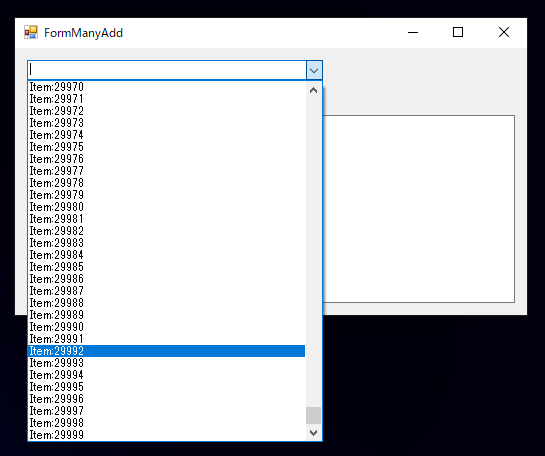Click the FormManyAdd window app icon
545x456 pixels.
pyautogui.click(x=31, y=32)
